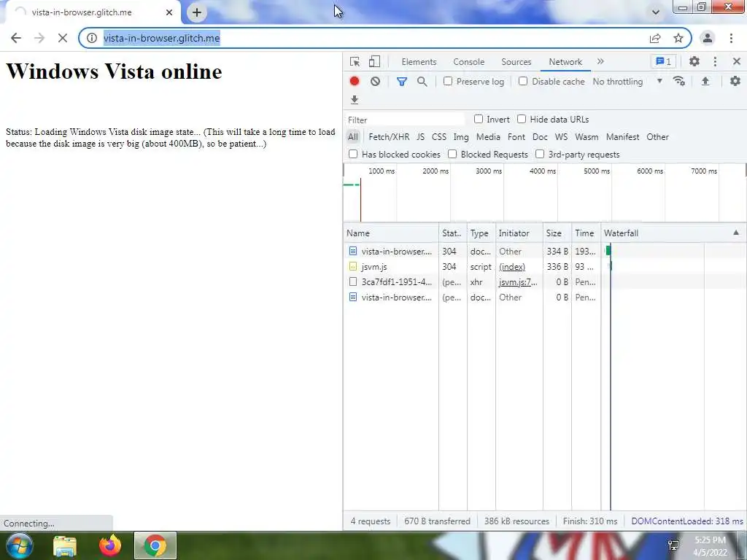Screen dimensions: 747x560
Task: Check the Invert filter checkbox
Action: point(479,119)
